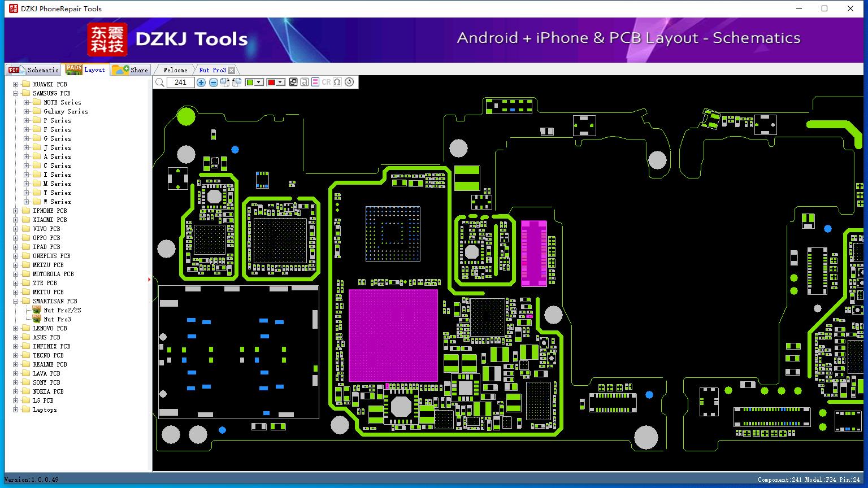Click the omega symbol icon
Viewport: 868px width, 488px height.
[337, 82]
